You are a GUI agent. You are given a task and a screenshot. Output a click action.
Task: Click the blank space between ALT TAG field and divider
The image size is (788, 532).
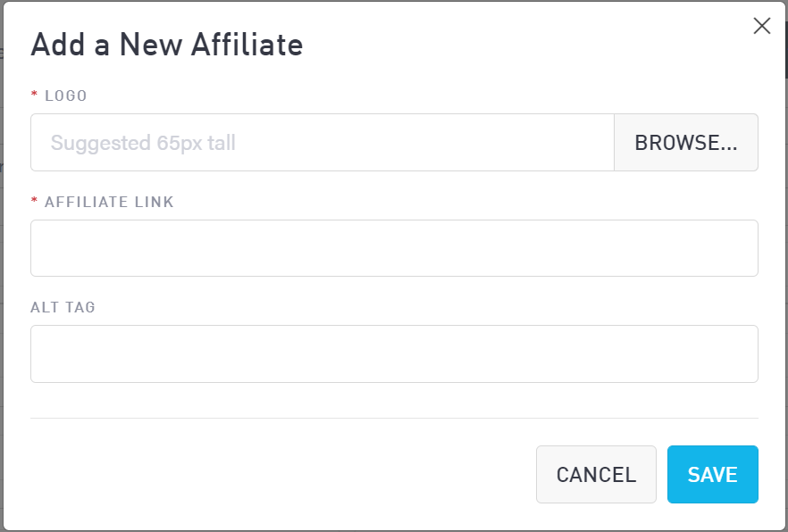click(x=394, y=400)
